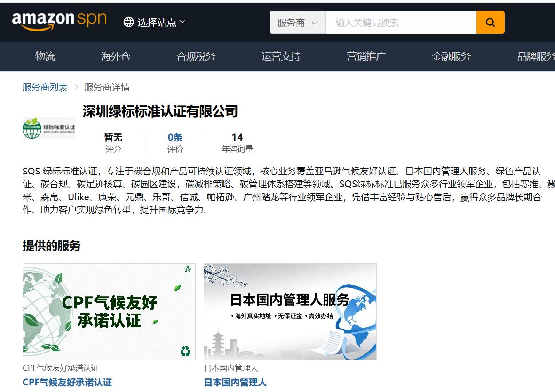This screenshot has height=392, width=555.
Task: Open the 物流 navigation menu
Action: point(45,56)
